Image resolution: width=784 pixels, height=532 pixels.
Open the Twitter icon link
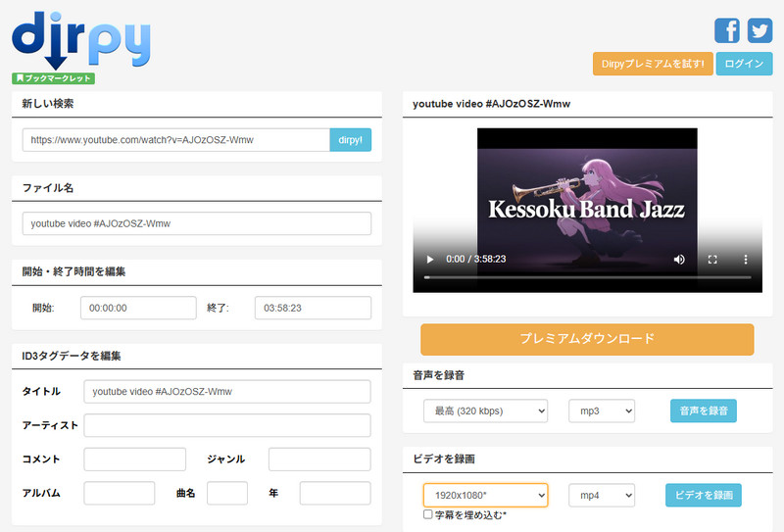click(759, 30)
